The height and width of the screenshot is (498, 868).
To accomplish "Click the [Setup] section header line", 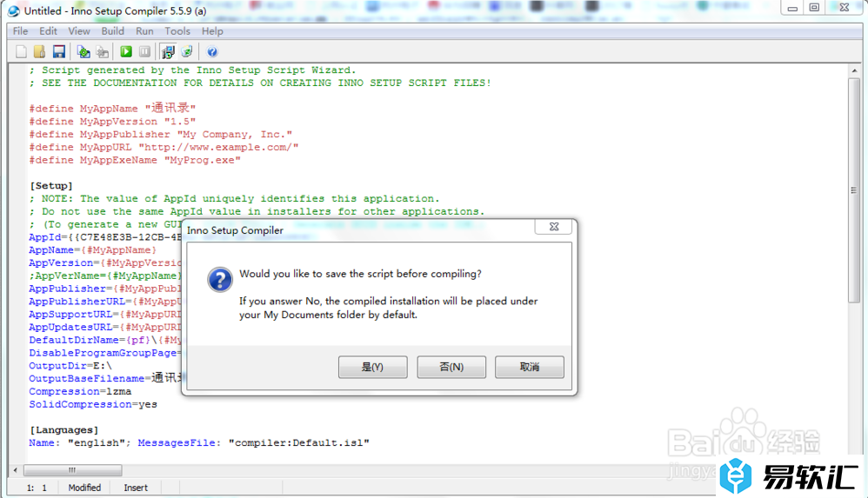I will tap(51, 186).
